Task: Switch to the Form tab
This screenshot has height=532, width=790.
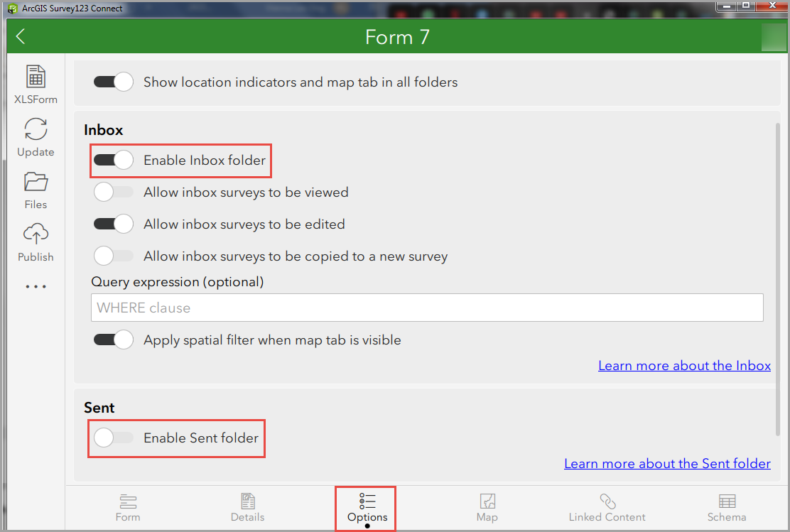Action: coord(128,508)
